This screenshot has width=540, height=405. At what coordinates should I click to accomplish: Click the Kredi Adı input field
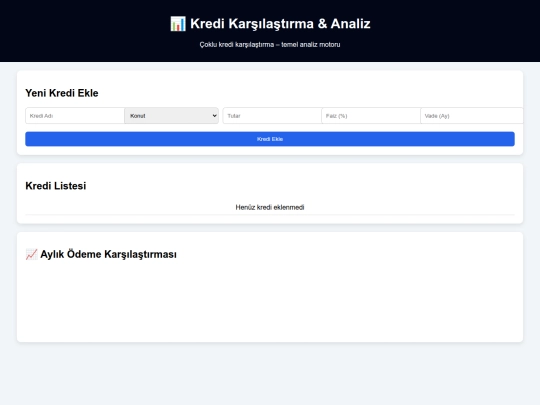75,116
